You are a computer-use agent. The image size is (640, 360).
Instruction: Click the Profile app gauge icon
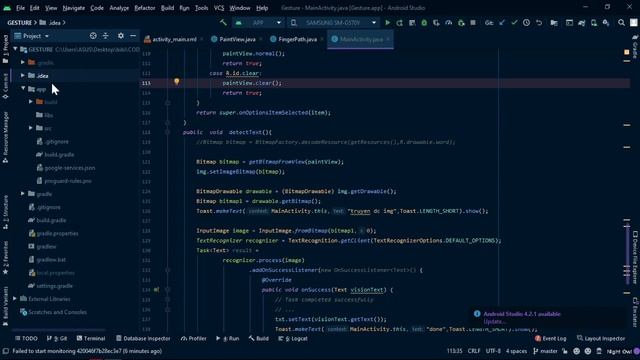pos(449,23)
